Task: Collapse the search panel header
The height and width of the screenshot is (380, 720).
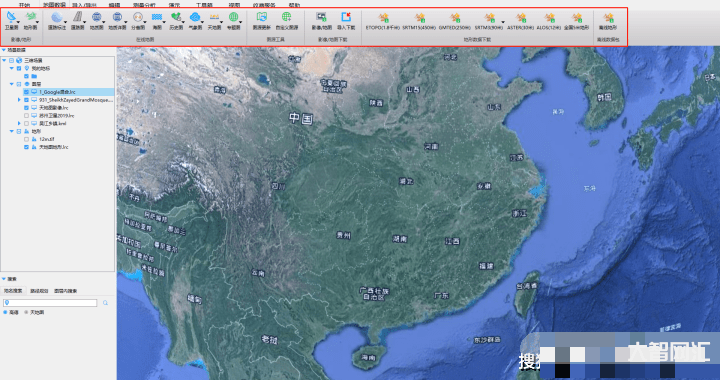Action: pyautogui.click(x=4, y=279)
